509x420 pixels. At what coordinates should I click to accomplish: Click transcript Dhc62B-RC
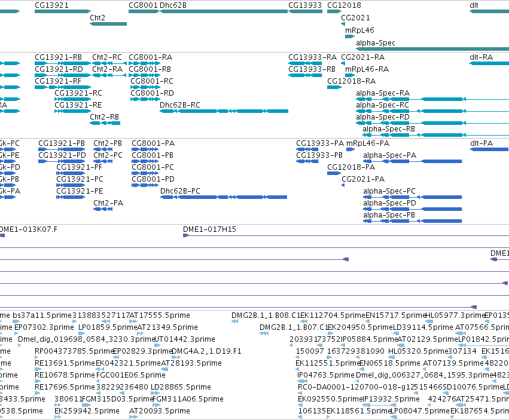coord(180,105)
